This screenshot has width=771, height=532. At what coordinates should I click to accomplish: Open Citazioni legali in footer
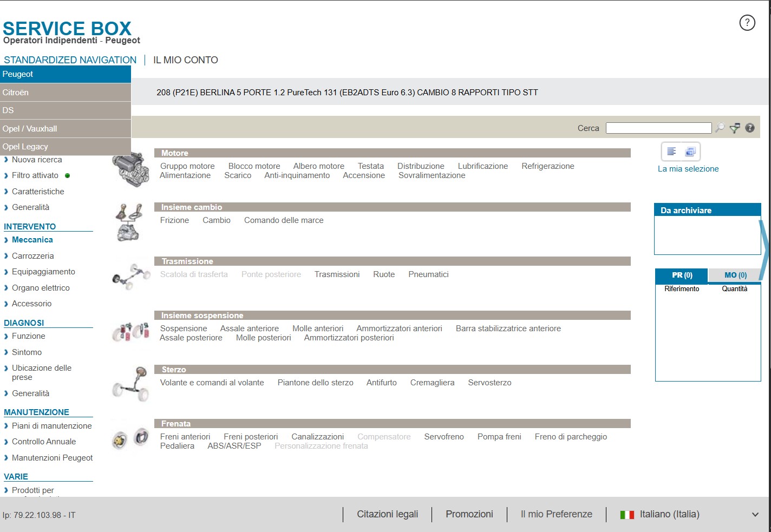tap(388, 514)
